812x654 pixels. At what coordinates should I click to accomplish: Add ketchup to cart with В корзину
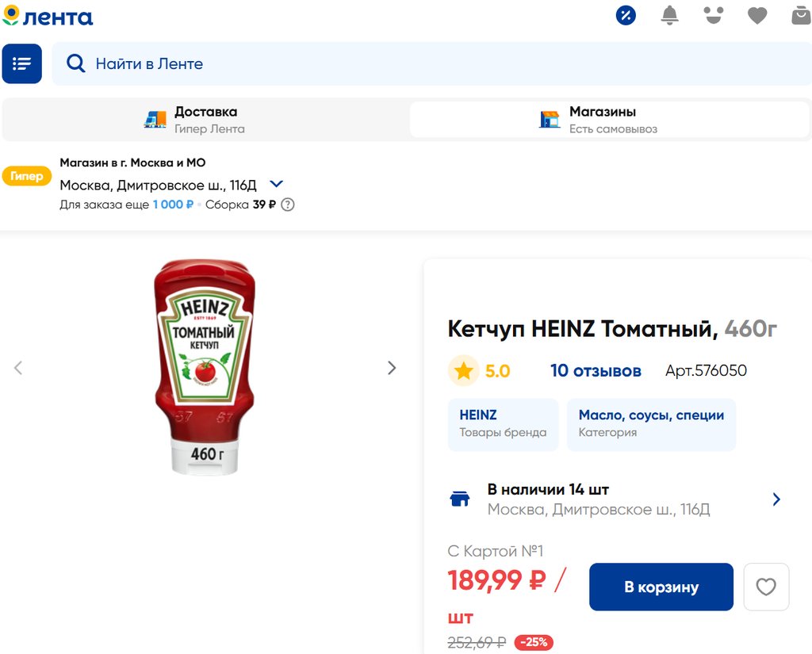click(661, 587)
